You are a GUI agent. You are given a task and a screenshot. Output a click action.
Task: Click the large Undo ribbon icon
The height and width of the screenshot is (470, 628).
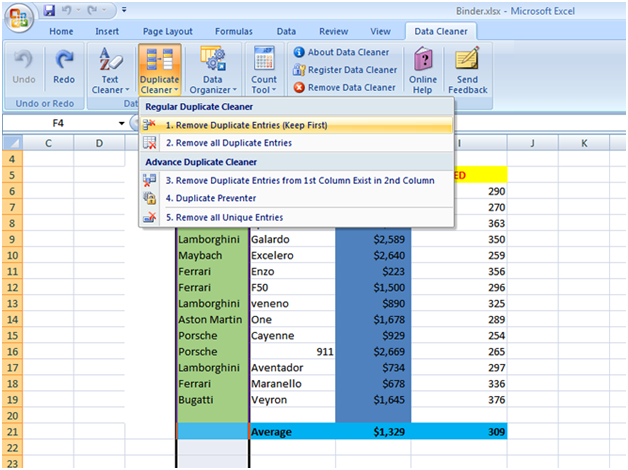pyautogui.click(x=24, y=67)
